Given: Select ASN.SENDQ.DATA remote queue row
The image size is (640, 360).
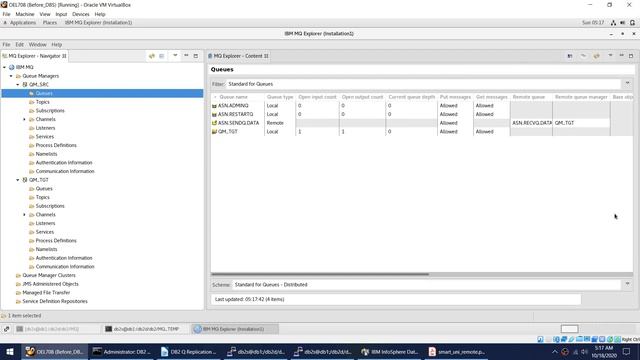Looking at the screenshot, I should click(422, 123).
